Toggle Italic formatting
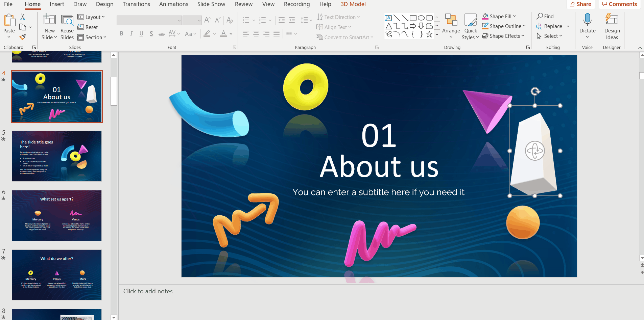This screenshot has width=644, height=320. coord(132,34)
